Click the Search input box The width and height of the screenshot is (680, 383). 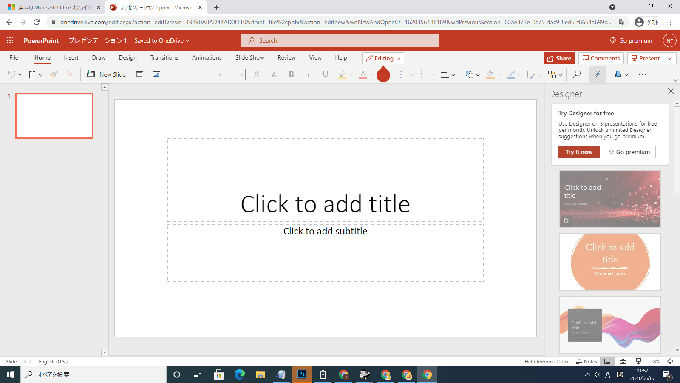coord(340,40)
